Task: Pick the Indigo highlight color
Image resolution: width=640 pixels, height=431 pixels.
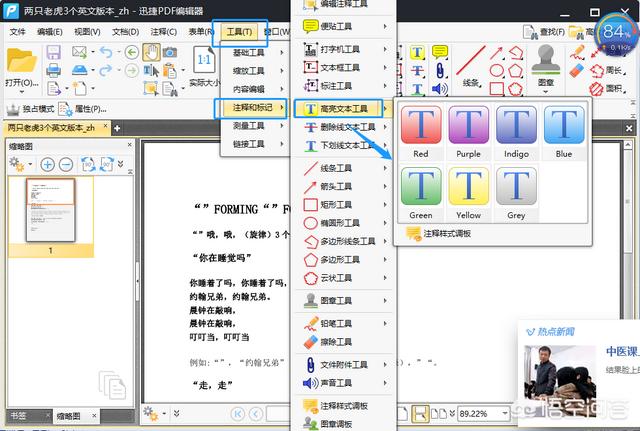Action: click(516, 132)
